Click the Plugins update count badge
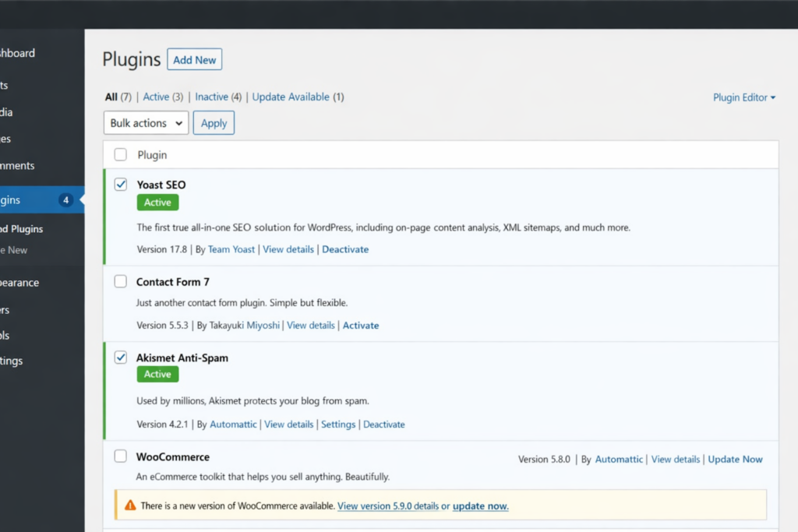 [66, 200]
